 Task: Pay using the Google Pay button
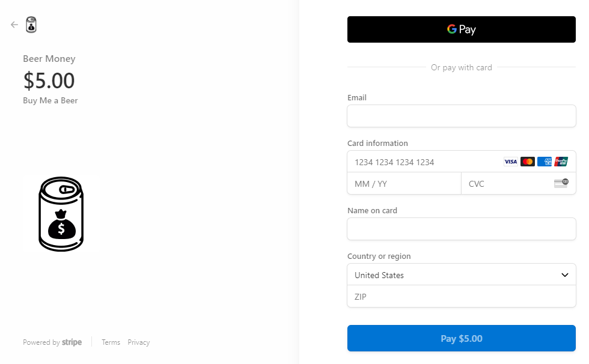click(461, 29)
